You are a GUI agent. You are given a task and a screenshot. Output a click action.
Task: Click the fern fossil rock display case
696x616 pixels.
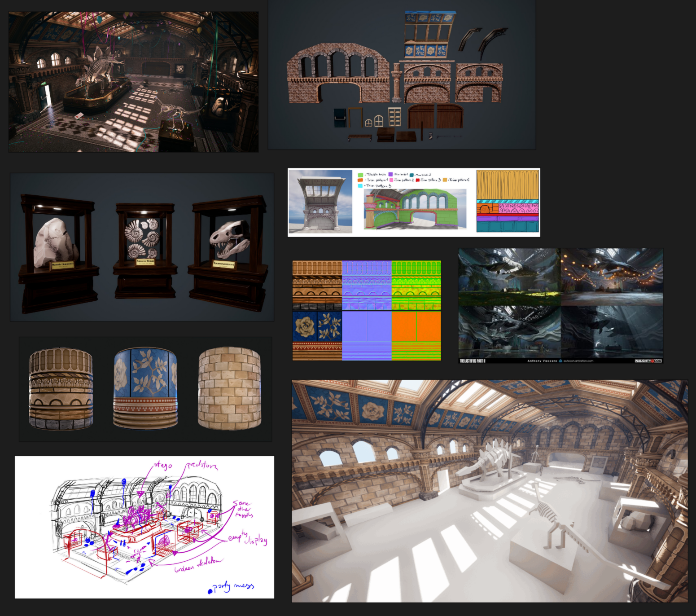coord(58,254)
